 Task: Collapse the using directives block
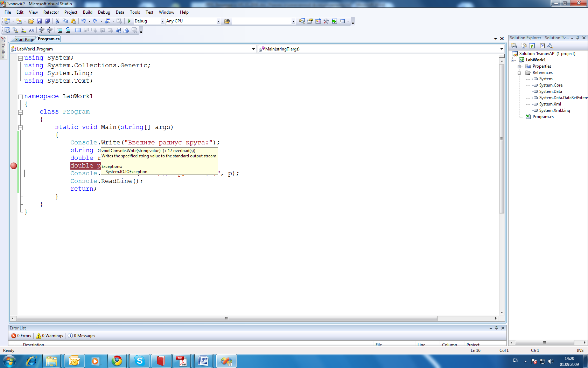[x=21, y=58]
